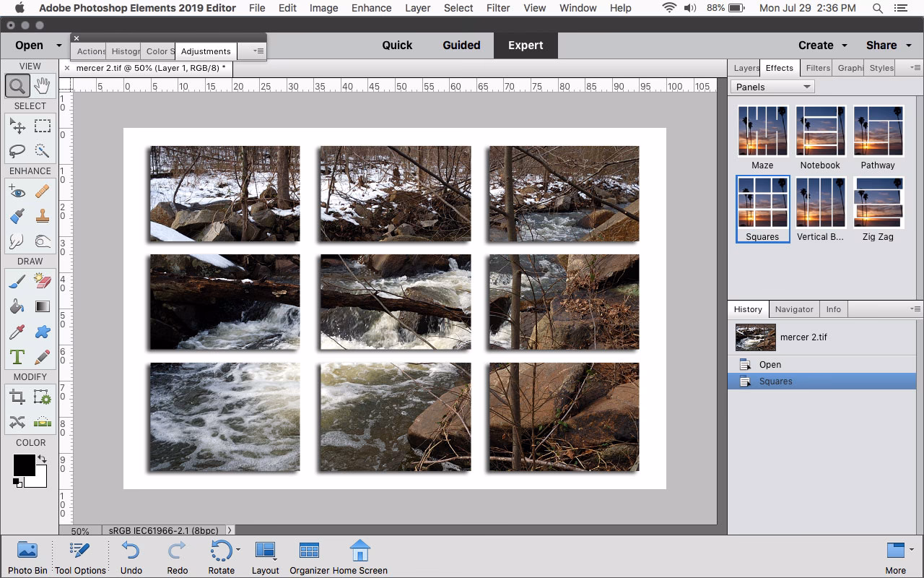Open the Enhance menu
924x578 pixels.
371,8
